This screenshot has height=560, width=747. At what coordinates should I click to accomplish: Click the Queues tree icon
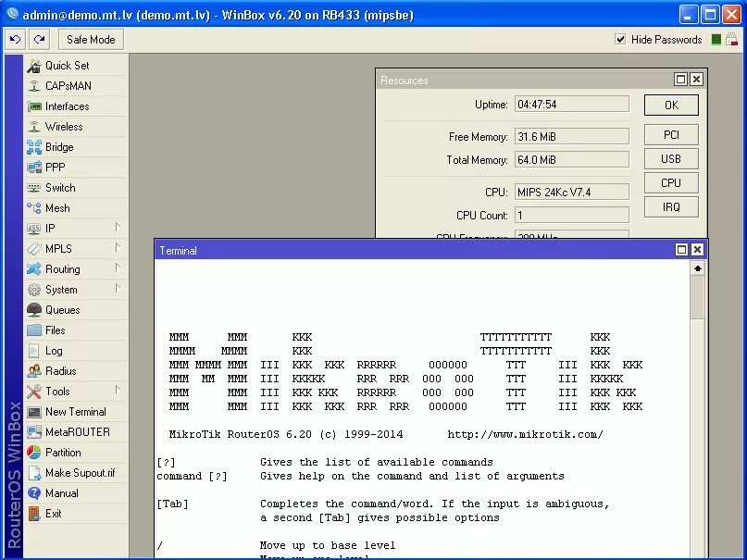[34, 310]
